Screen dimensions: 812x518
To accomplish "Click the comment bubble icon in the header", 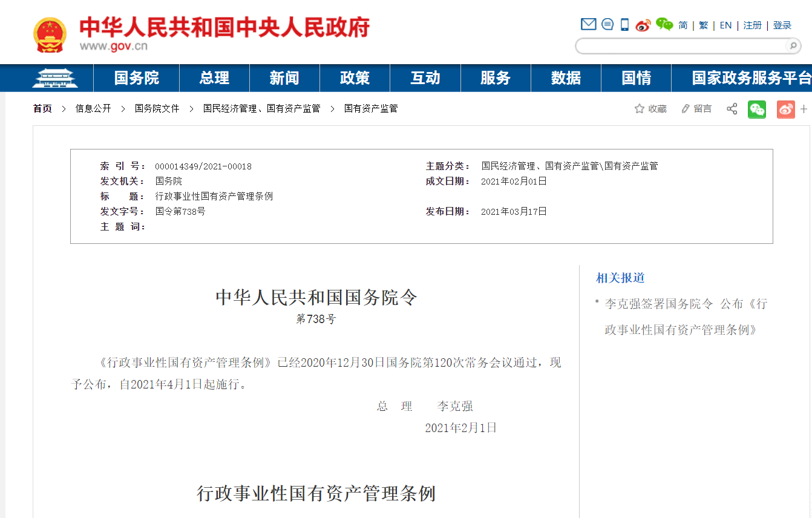I will pos(607,25).
